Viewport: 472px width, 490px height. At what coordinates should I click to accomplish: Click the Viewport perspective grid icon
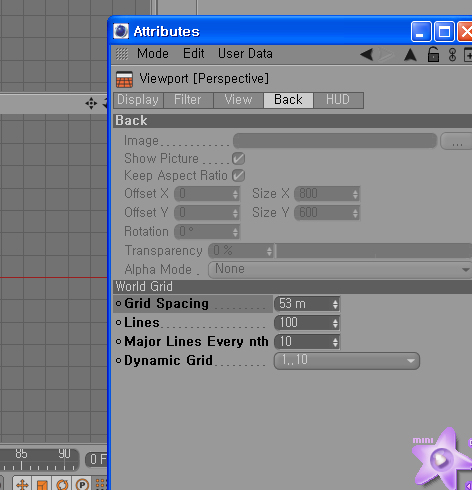(x=124, y=79)
